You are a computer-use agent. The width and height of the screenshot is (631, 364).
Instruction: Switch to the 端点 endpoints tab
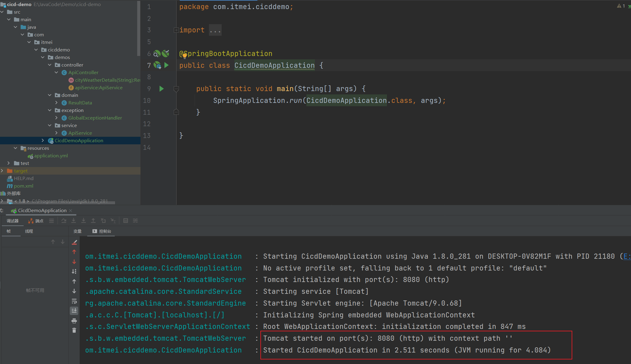[x=36, y=221]
